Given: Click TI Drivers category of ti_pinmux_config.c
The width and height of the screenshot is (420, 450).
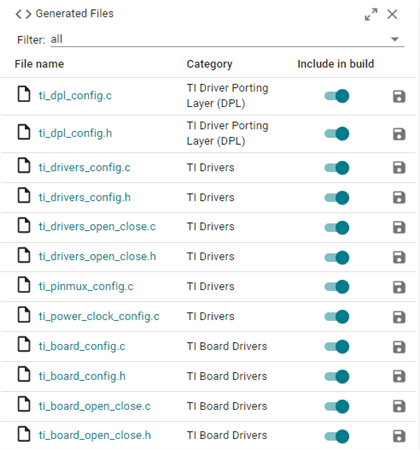Looking at the screenshot, I should click(x=210, y=287).
